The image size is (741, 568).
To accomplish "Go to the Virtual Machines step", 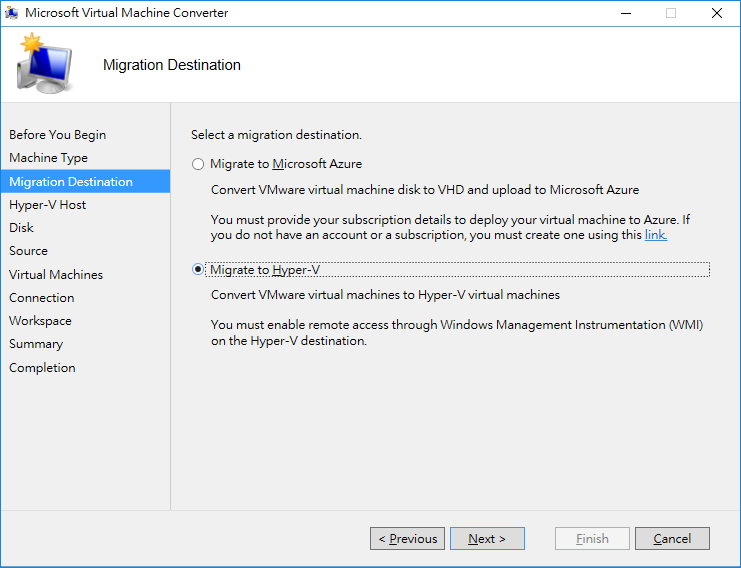I will tap(56, 275).
